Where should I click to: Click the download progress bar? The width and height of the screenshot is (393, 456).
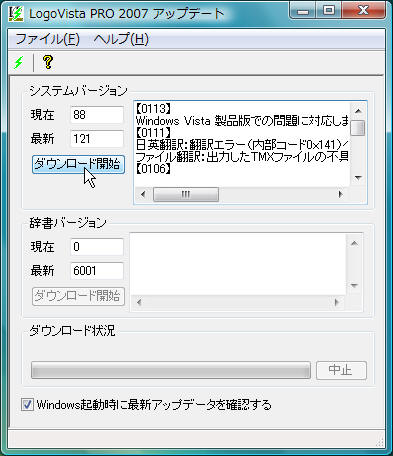pos(171,370)
